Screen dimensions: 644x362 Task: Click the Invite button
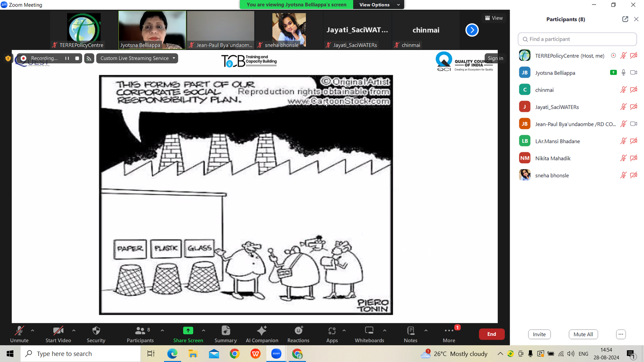coord(539,334)
